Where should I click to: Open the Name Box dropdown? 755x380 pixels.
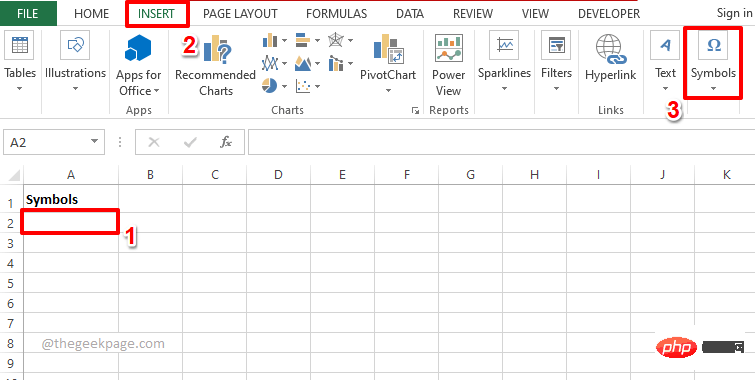coord(94,142)
